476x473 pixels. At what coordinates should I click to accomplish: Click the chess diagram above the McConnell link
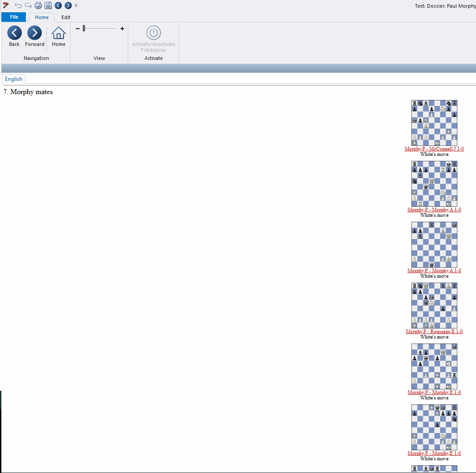[434, 123]
